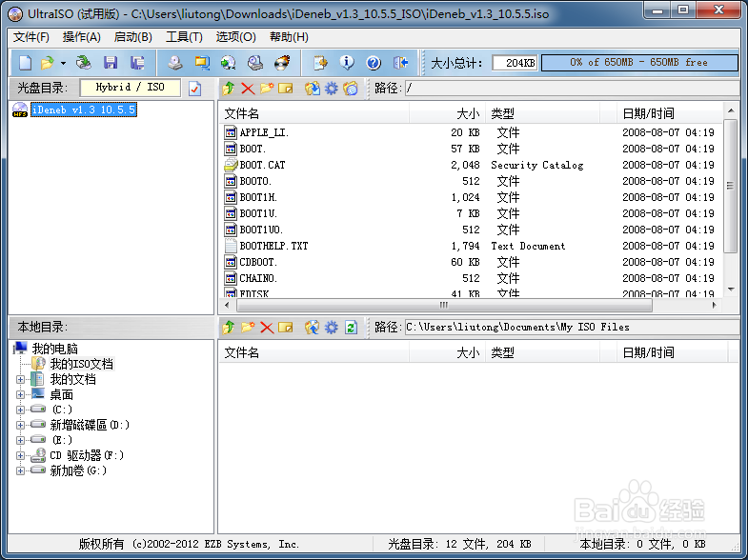The height and width of the screenshot is (560, 748).
Task: Expand the (E:) drive node
Action: pyautogui.click(x=20, y=440)
